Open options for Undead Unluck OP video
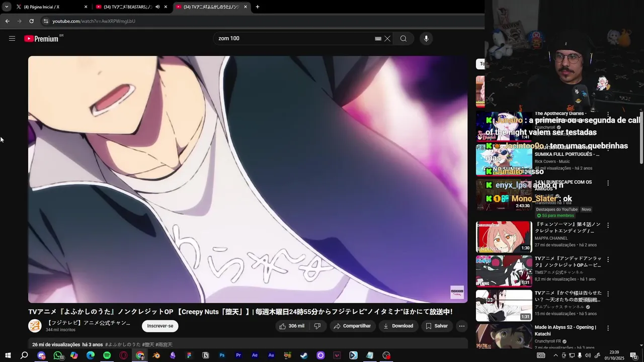 pyautogui.click(x=608, y=259)
